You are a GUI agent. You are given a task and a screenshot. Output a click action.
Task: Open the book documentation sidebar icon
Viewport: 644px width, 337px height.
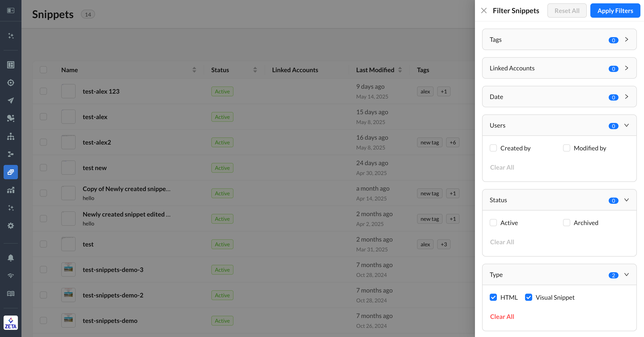(x=11, y=293)
